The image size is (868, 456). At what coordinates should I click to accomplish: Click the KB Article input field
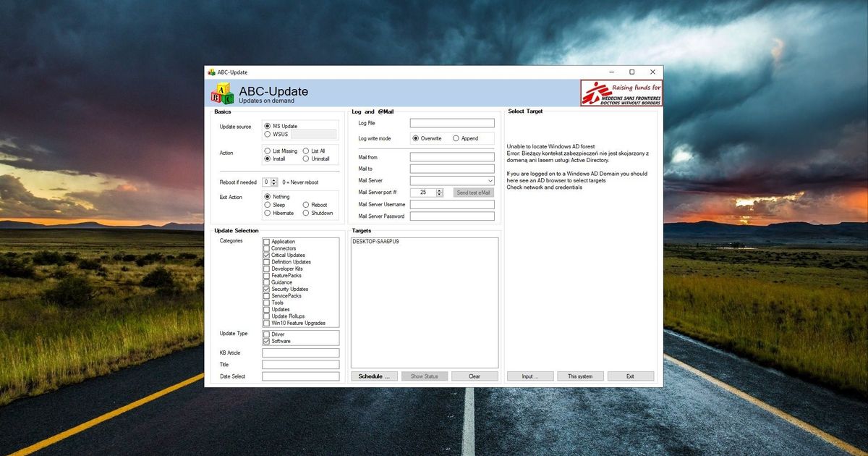[300, 353]
